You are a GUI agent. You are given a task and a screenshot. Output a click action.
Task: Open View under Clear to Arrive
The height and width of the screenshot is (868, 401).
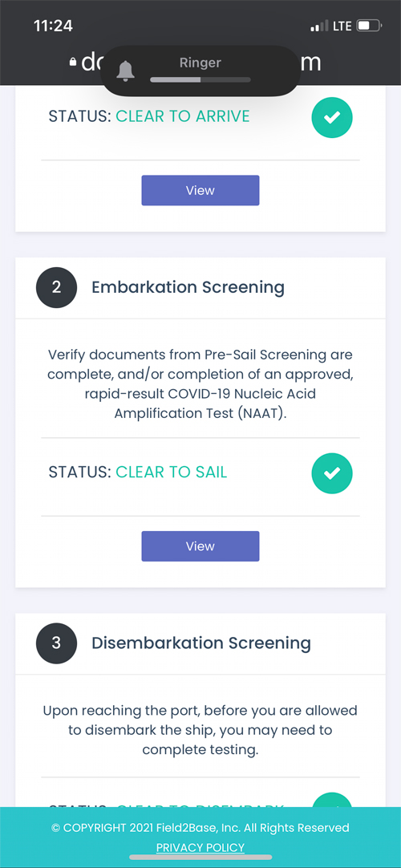pyautogui.click(x=200, y=190)
